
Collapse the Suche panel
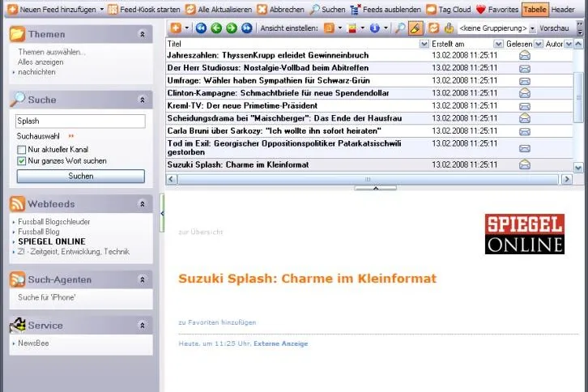point(143,100)
